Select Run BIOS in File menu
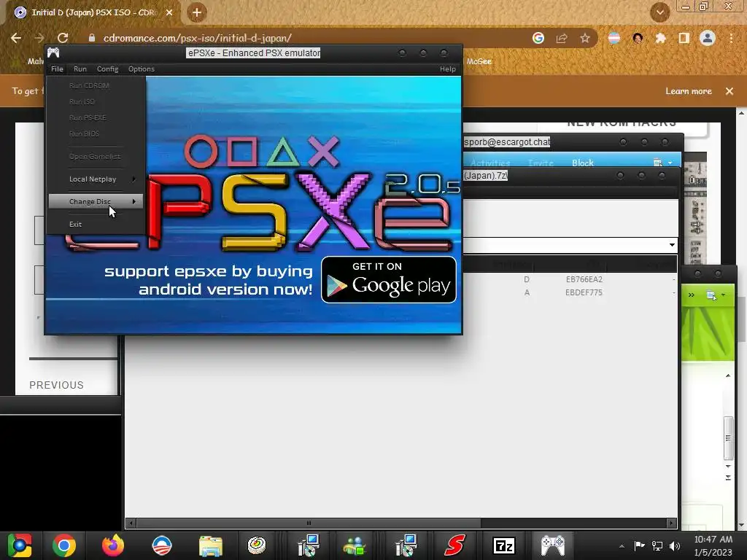The image size is (747, 560). pos(96,134)
